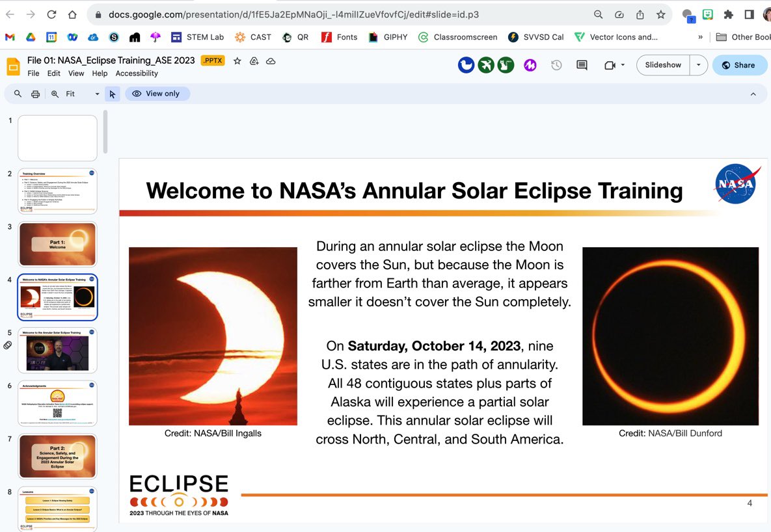Open the GIPHY bookmark
The image size is (771, 532).
(388, 37)
